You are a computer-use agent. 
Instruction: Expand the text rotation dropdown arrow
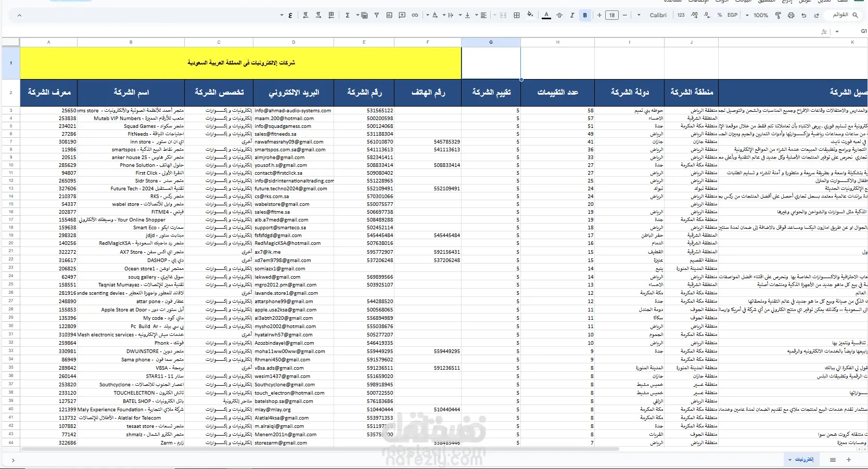tap(428, 15)
